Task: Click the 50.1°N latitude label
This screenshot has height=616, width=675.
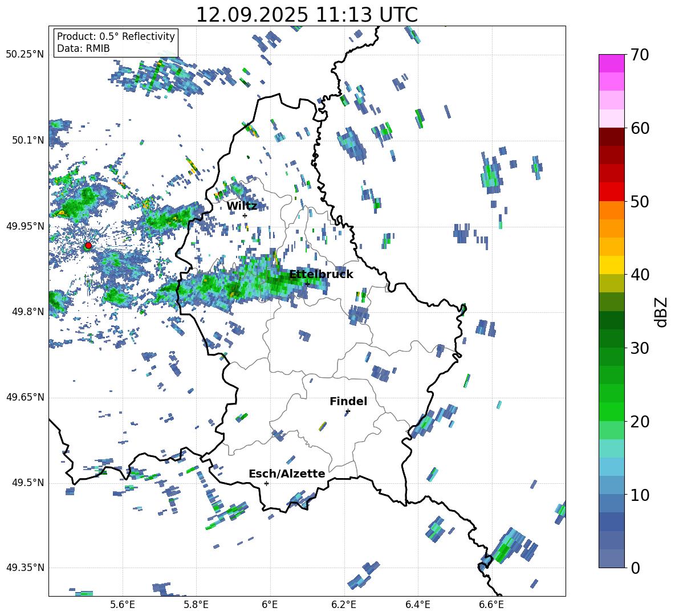Action: [27, 140]
